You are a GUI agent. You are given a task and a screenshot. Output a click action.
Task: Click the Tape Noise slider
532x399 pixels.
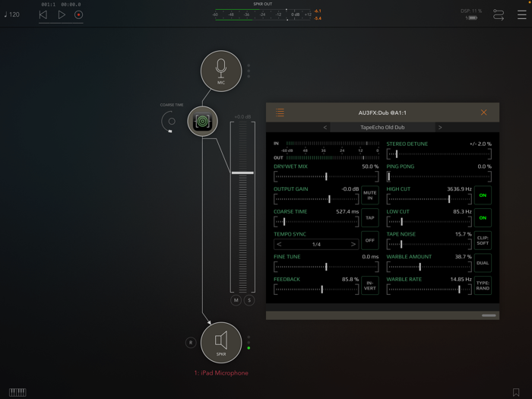coord(429,244)
